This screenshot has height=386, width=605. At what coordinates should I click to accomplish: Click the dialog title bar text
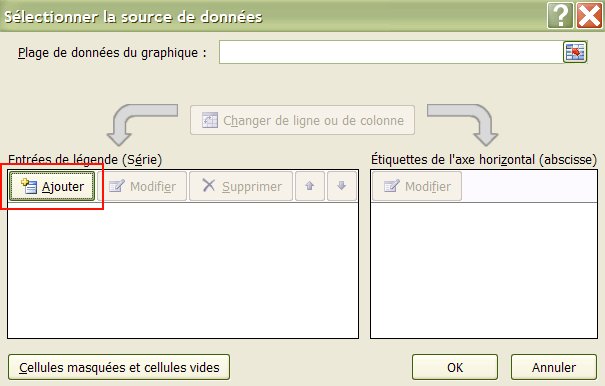pos(133,17)
